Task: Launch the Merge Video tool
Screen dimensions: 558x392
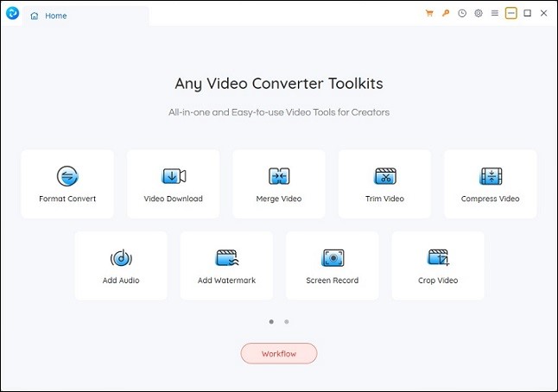Action: [x=279, y=184]
